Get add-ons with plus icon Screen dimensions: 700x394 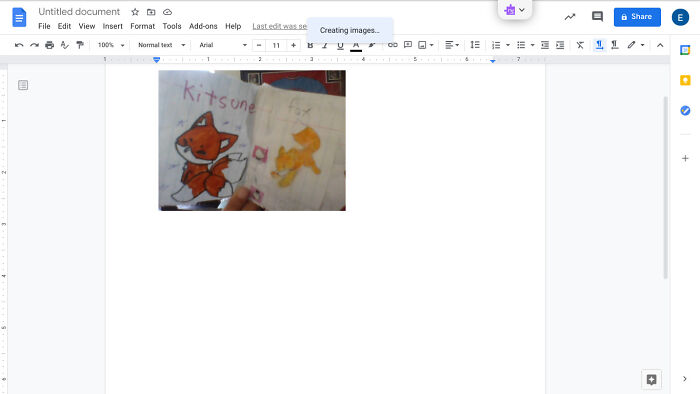[685, 158]
